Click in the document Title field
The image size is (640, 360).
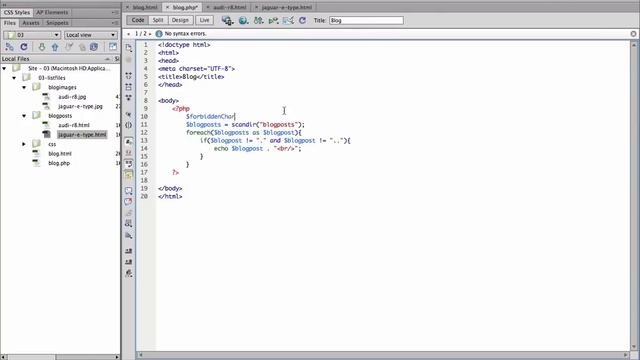(366, 20)
